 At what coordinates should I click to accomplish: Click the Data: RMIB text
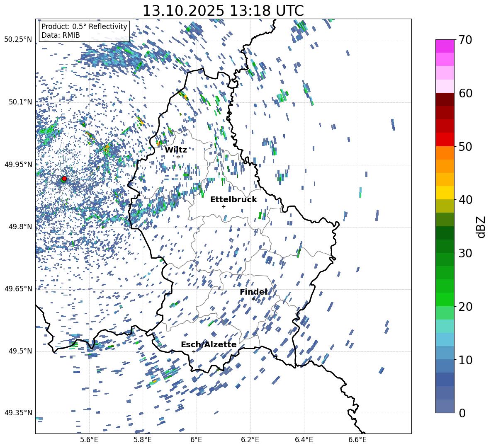(61, 35)
